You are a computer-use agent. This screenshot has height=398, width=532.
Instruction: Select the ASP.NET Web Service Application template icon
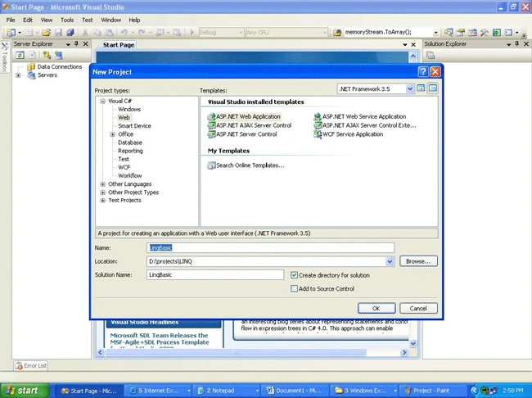coord(318,117)
